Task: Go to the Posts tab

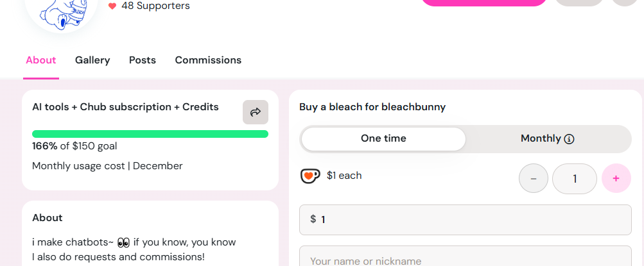Action: coord(143,60)
